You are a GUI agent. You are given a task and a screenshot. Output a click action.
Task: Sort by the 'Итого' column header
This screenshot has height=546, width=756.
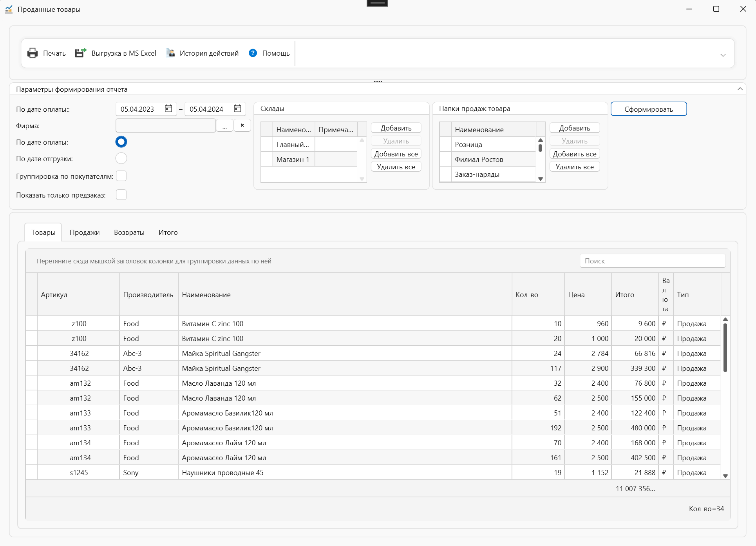[x=635, y=294]
